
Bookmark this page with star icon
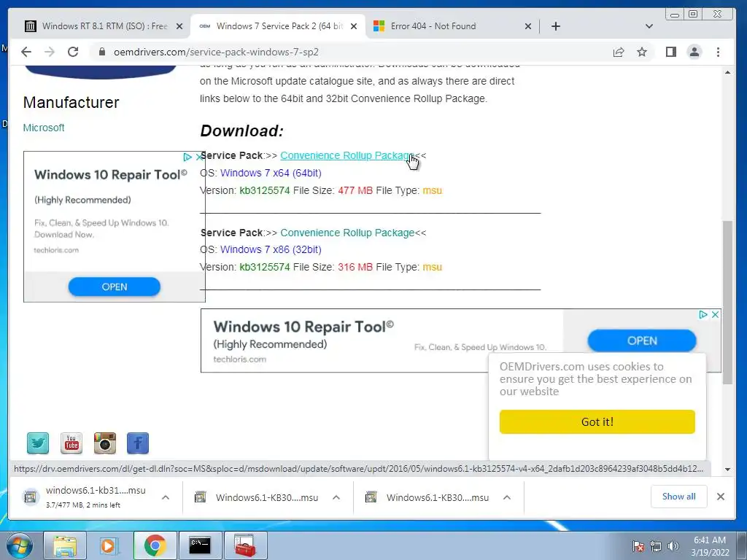642,52
